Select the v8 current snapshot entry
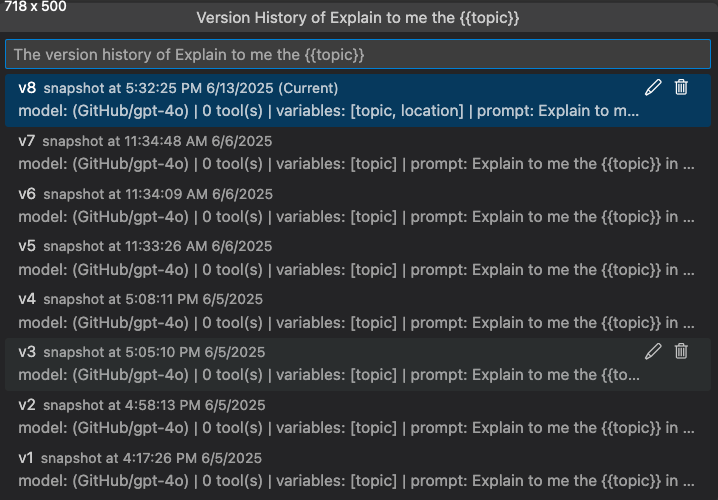718x500 pixels. point(180,88)
